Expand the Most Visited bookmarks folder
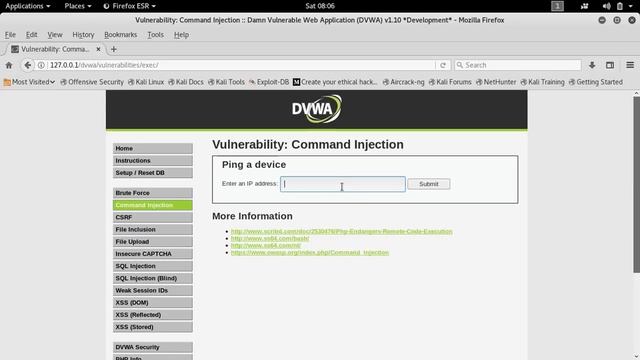Screen dimensions: 640x360 tap(29, 82)
